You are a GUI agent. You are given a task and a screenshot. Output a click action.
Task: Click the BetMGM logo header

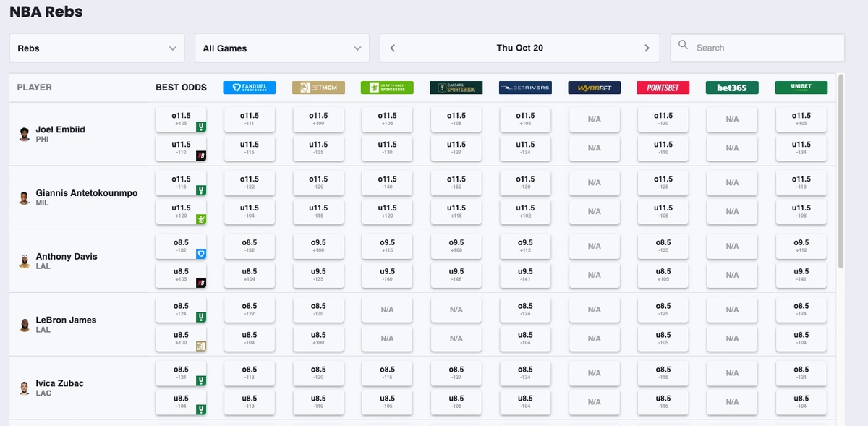click(x=318, y=88)
